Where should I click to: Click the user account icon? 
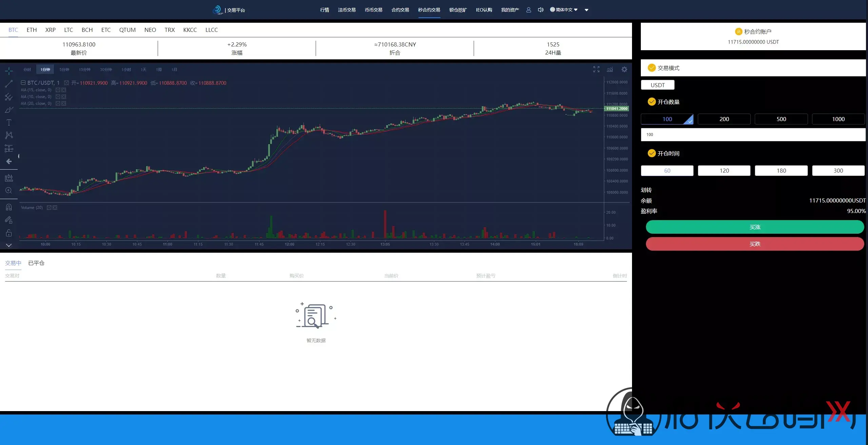click(529, 10)
